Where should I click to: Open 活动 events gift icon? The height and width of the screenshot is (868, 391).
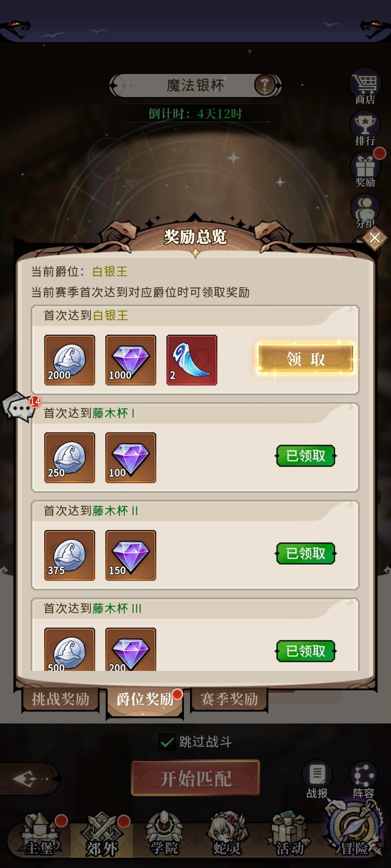(x=290, y=836)
